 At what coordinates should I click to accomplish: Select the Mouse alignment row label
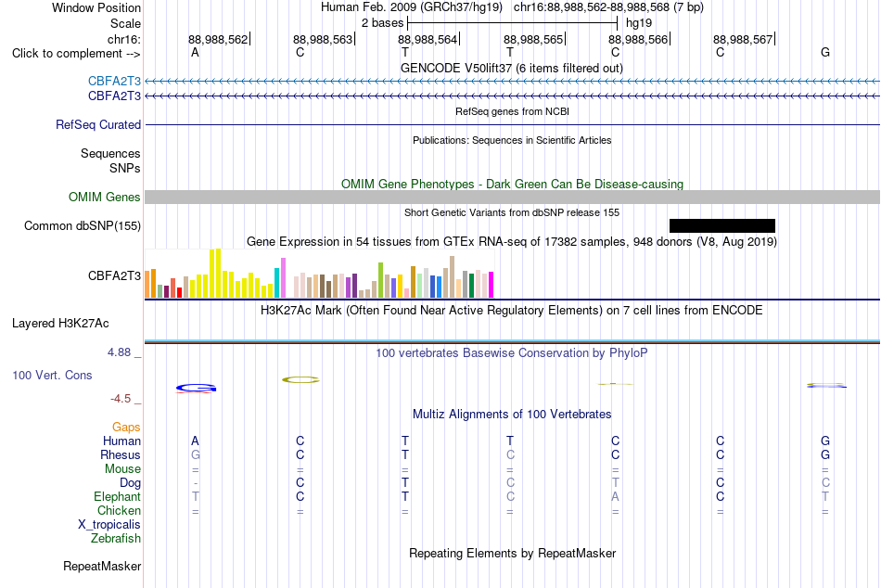pos(122,469)
